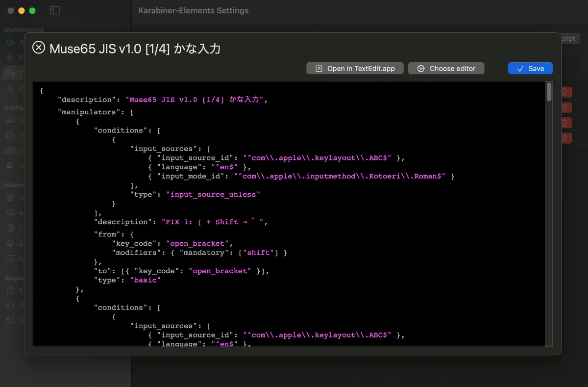Click the "FIX 1: [ + Shift" description line
Viewport: 588px width, 387px height.
[x=181, y=222]
